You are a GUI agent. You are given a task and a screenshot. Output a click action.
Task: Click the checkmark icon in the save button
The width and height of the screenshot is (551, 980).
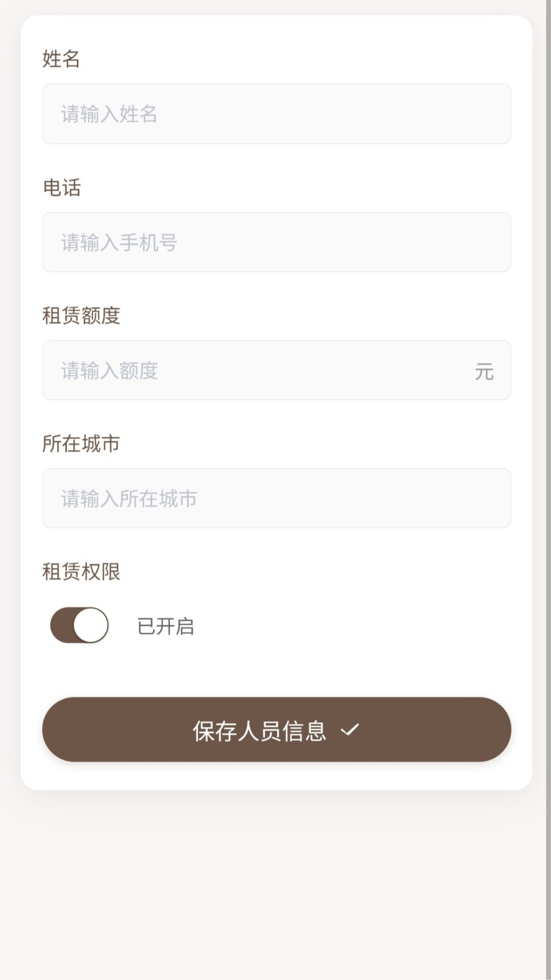(x=350, y=730)
